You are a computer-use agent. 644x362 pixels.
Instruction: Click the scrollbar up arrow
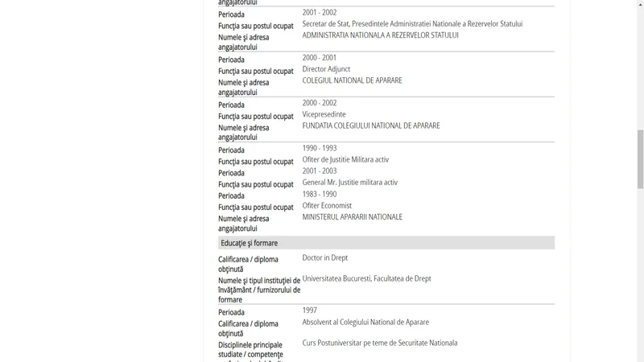click(640, 3)
